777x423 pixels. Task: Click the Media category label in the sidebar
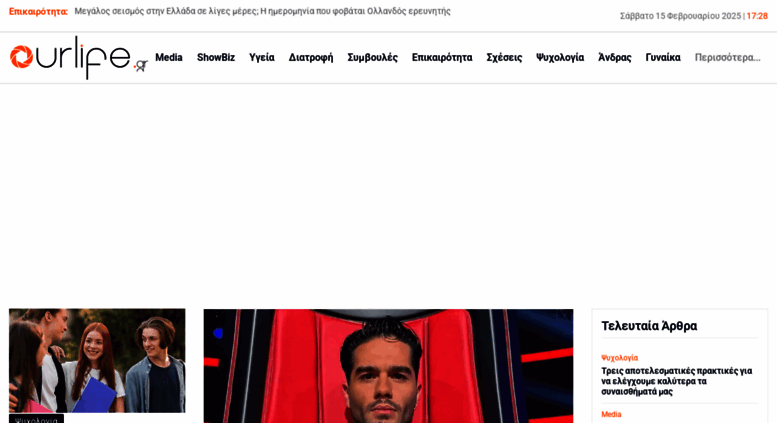(x=611, y=414)
